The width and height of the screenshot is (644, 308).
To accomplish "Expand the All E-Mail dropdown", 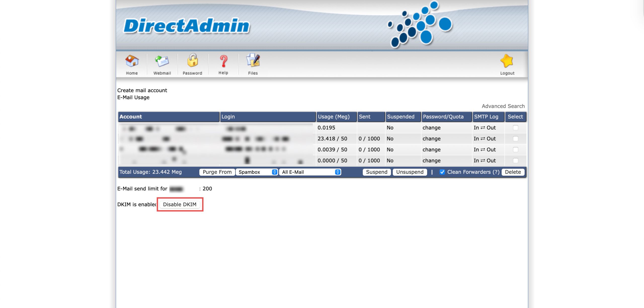I will pyautogui.click(x=310, y=172).
